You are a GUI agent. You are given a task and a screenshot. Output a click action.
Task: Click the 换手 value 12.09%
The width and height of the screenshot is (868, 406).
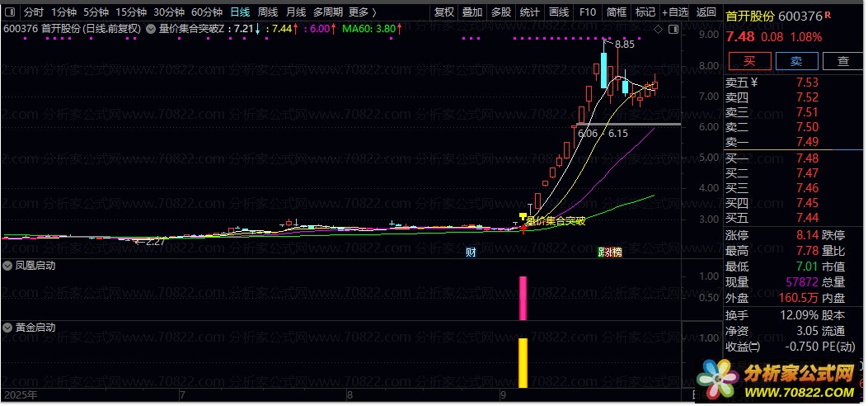coord(797,316)
